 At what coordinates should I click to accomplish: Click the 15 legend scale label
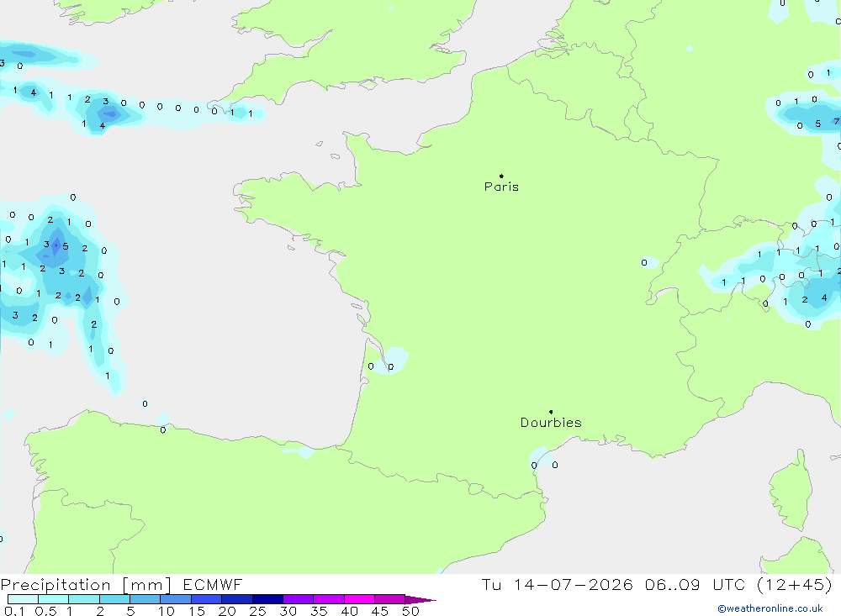coord(197,611)
